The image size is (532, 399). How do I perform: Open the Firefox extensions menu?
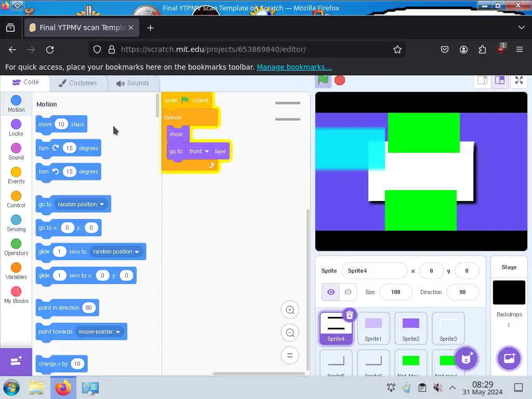pyautogui.click(x=482, y=49)
